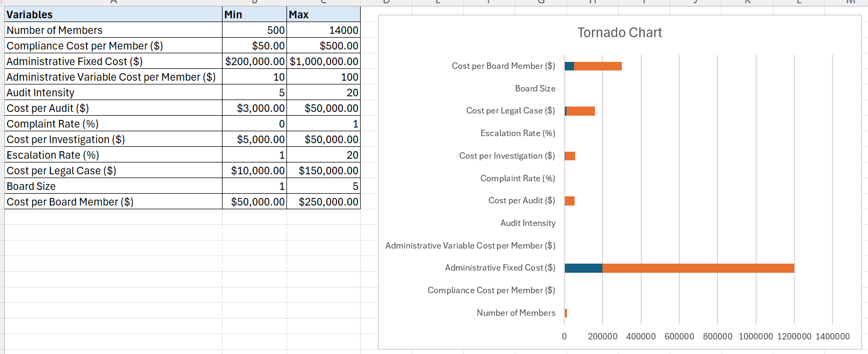868x354 pixels.
Task: Select the Cost per Legal Case chart bar
Action: point(580,111)
